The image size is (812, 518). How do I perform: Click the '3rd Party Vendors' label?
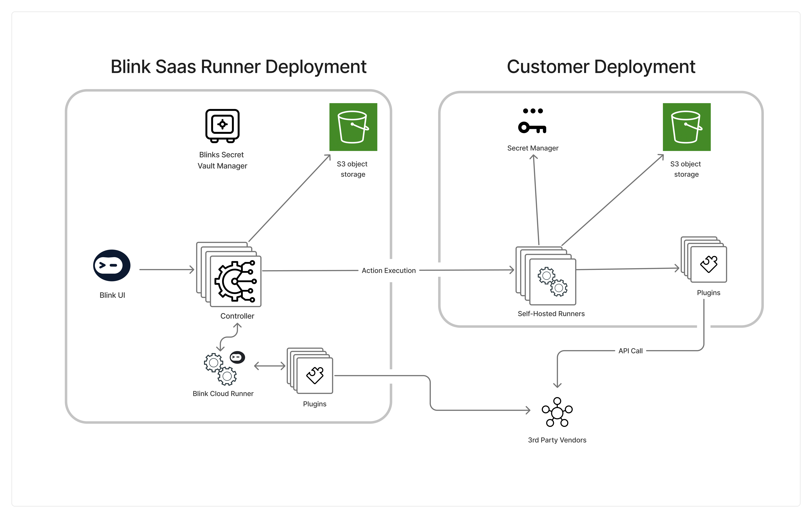coord(557,440)
